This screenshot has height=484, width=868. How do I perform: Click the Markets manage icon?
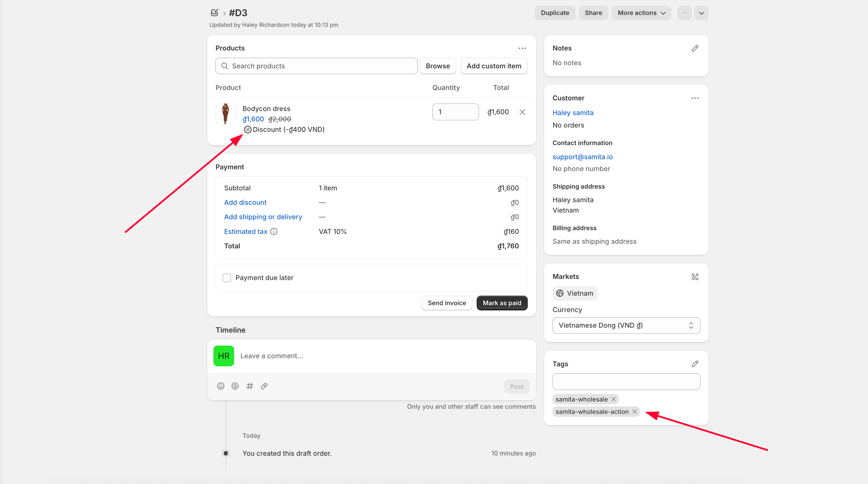click(x=695, y=277)
